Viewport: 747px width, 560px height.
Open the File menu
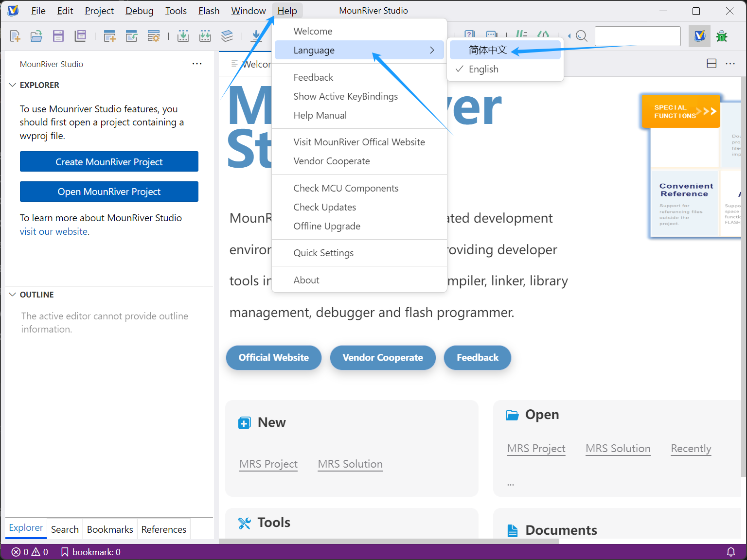click(38, 11)
